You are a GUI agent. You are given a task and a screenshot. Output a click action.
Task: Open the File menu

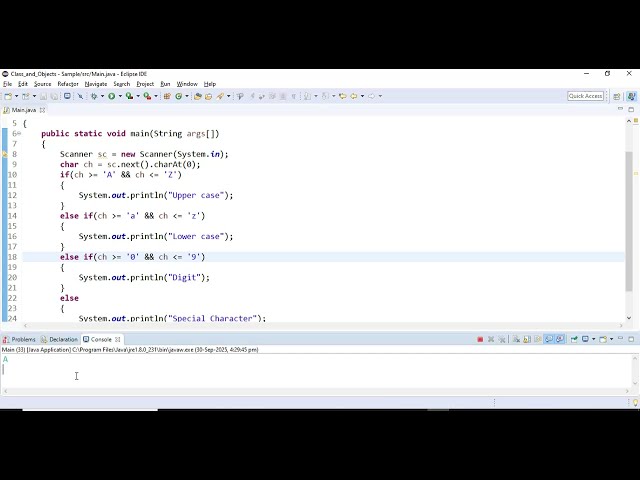click(x=7, y=84)
